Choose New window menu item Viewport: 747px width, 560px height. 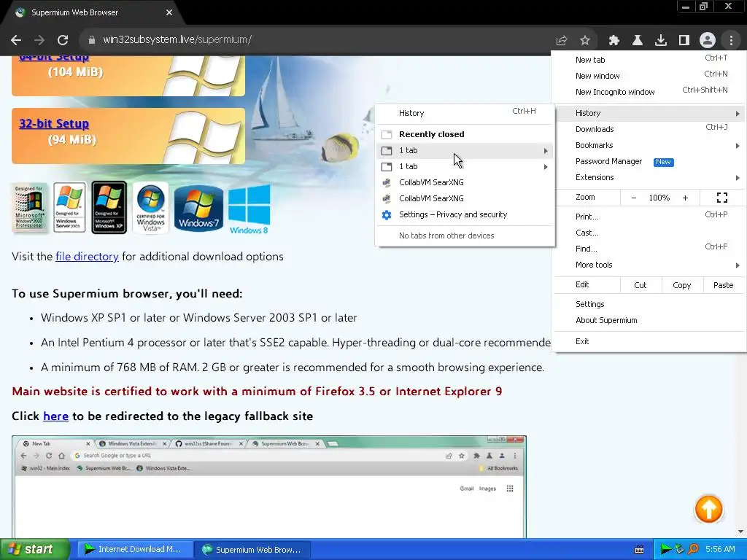(x=649, y=76)
